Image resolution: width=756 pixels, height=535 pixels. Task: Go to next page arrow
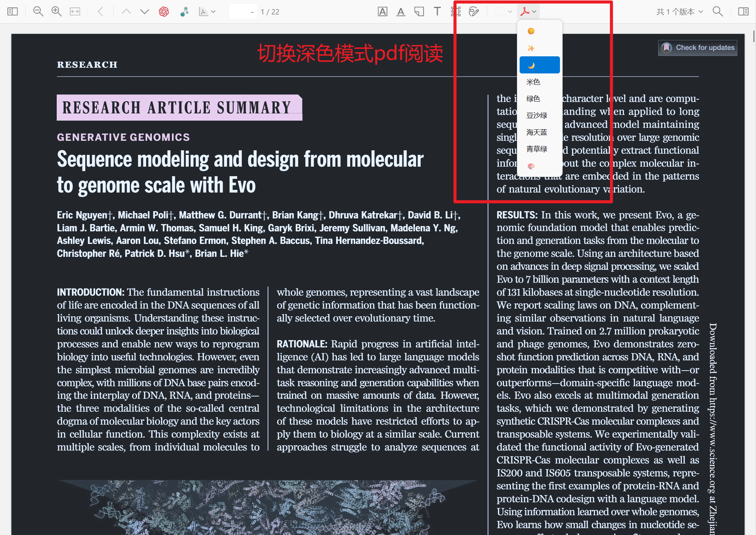coord(144,11)
